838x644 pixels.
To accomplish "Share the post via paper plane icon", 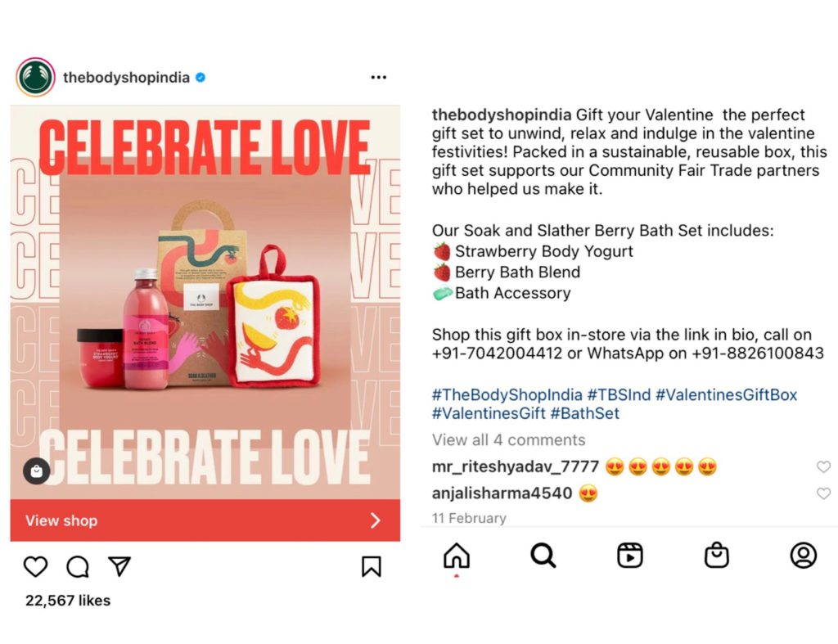I will click(x=119, y=566).
